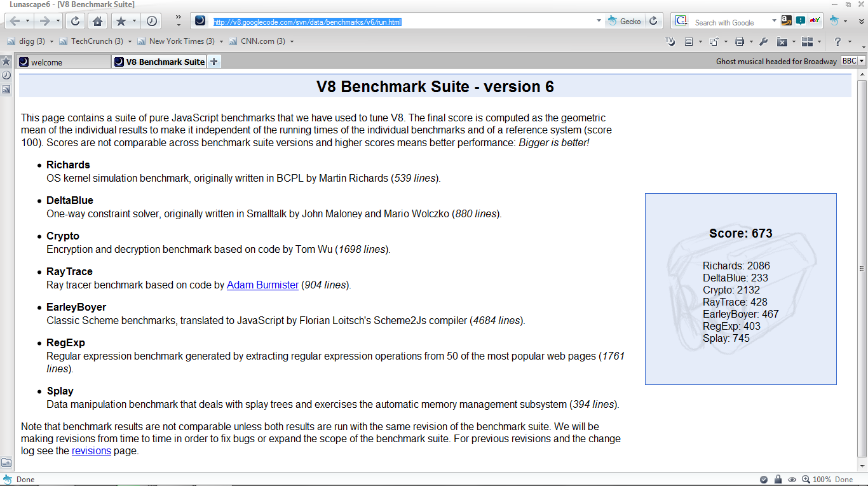The image size is (868, 486).
Task: Click the scrollbar down arrow
Action: (x=862, y=466)
